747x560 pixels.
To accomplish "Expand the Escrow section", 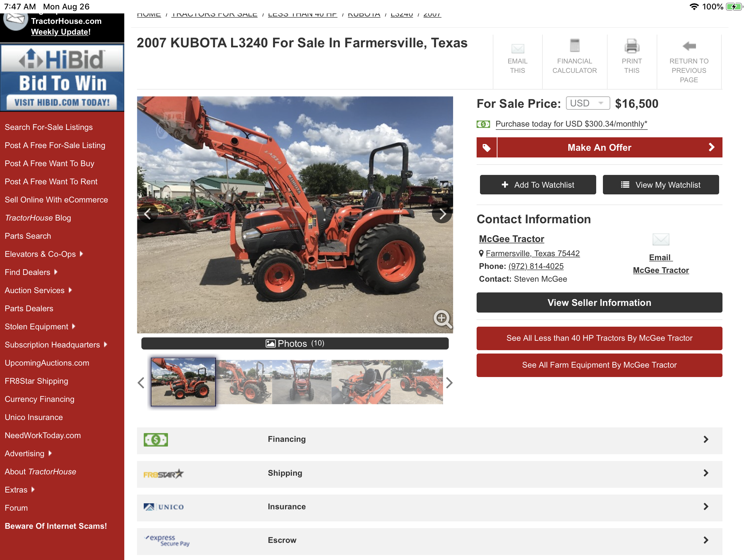I will coord(429,540).
